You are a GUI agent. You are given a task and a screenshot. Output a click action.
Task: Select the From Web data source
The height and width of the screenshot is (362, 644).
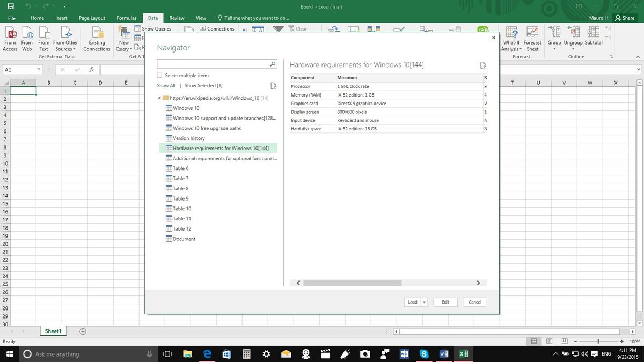pyautogui.click(x=27, y=40)
